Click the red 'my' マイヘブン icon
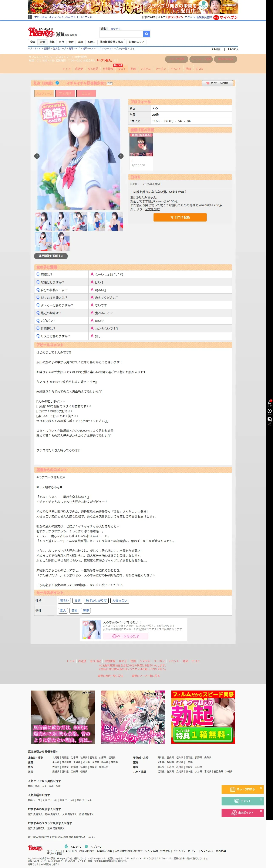The height and width of the screenshot is (868, 273). coord(216,17)
